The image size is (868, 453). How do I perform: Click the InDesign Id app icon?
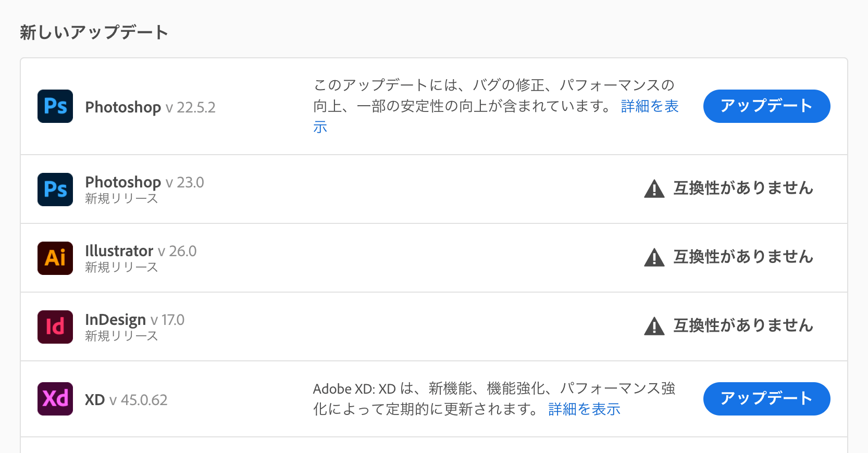point(55,327)
